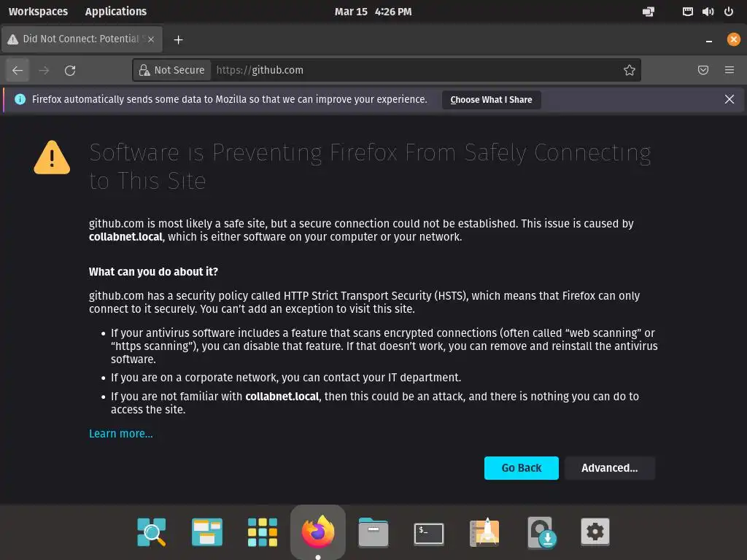Click the Go Back button
The height and width of the screenshot is (560, 747).
click(521, 467)
